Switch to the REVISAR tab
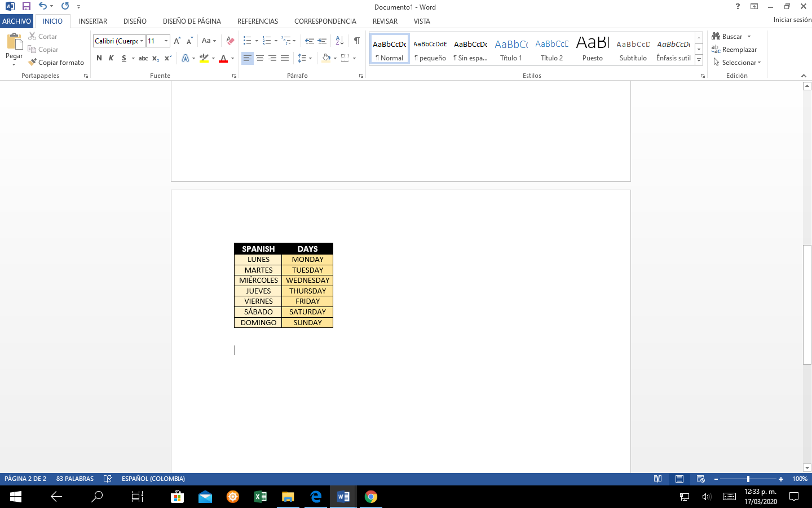This screenshot has height=508, width=812. pyautogui.click(x=385, y=21)
